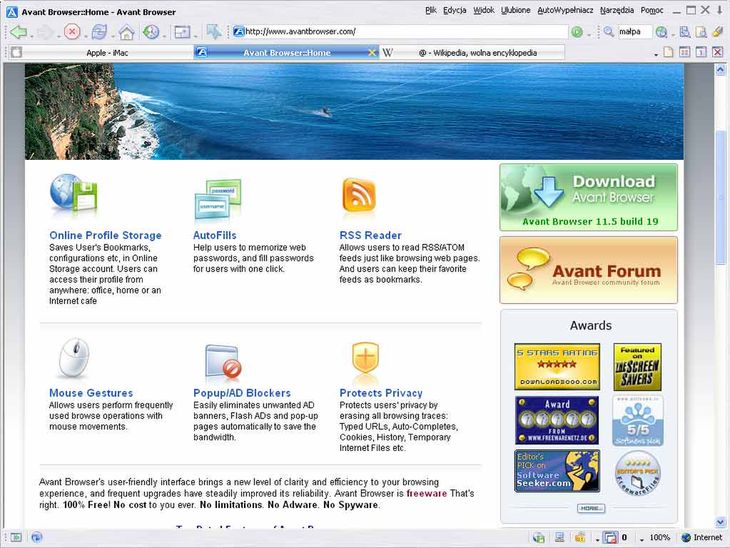Viewport: 730px width, 548px height.
Task: Close the Avant Browser::Home tab
Action: point(372,53)
